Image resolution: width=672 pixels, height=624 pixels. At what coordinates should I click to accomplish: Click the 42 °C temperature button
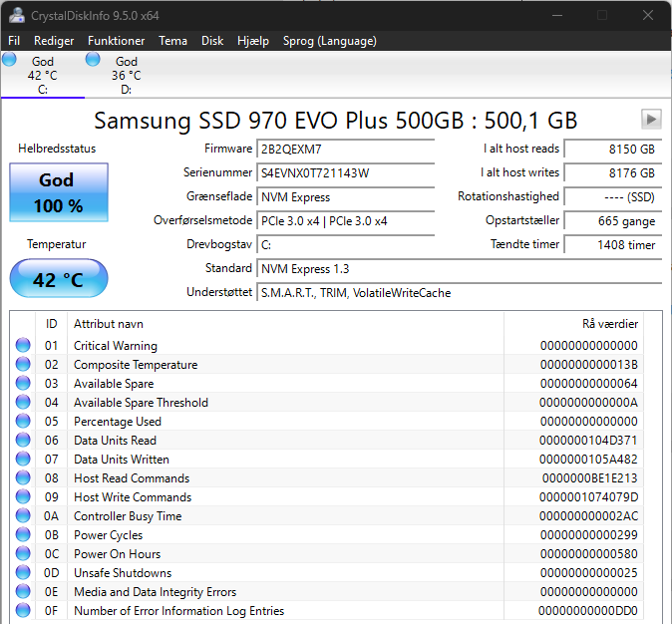[x=59, y=278]
